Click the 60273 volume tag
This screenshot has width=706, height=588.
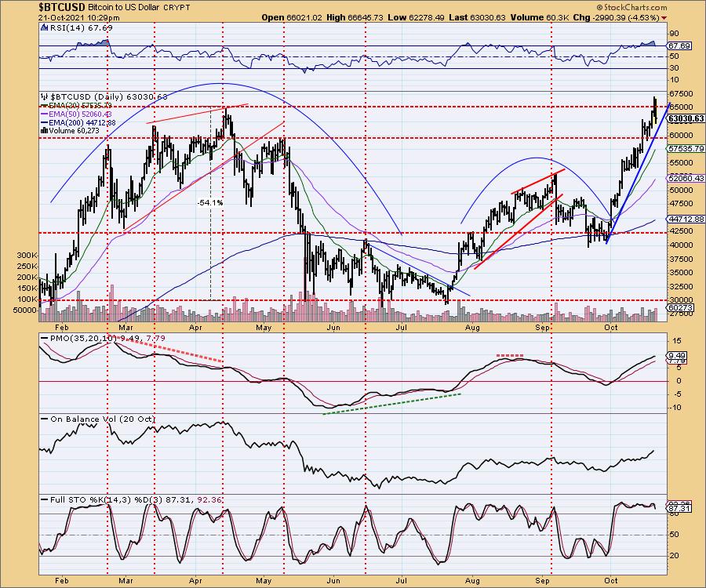pos(681,308)
